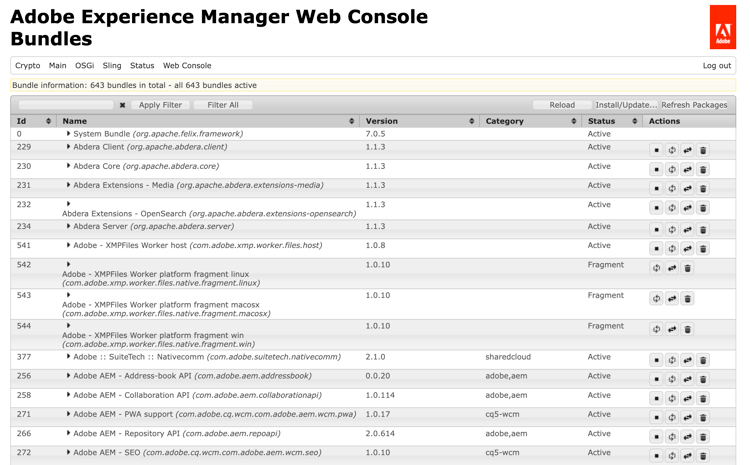Open the Crypto menu
Image resolution: width=750 pixels, height=465 pixels.
coord(27,66)
